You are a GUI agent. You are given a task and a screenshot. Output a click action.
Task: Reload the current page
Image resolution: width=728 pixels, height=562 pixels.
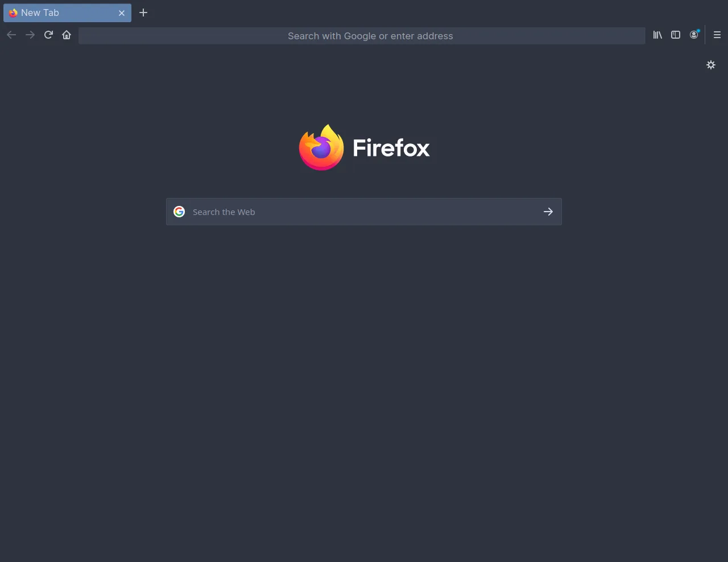click(48, 35)
